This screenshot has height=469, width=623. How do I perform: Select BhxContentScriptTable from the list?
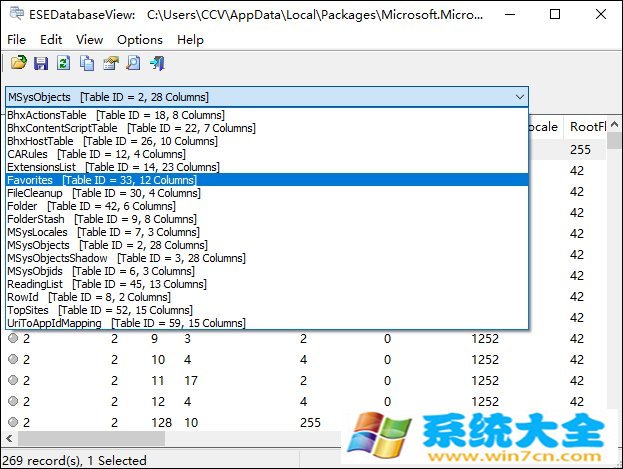pos(267,128)
